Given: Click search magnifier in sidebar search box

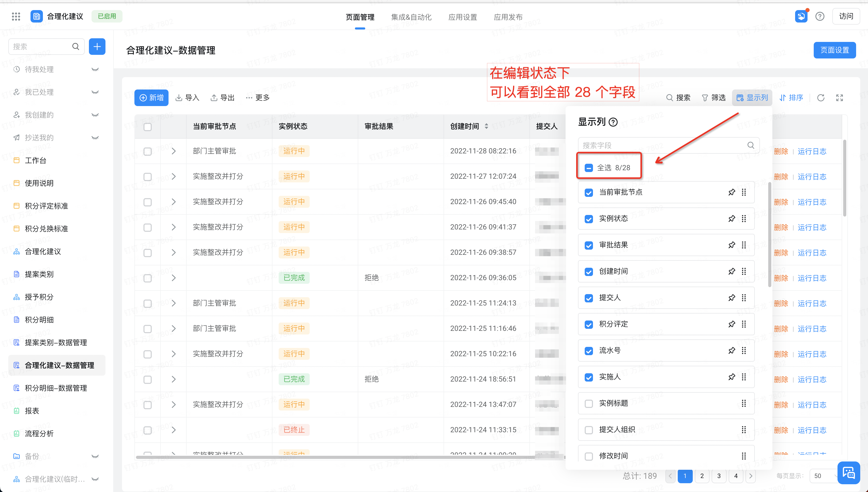Looking at the screenshot, I should (x=76, y=46).
